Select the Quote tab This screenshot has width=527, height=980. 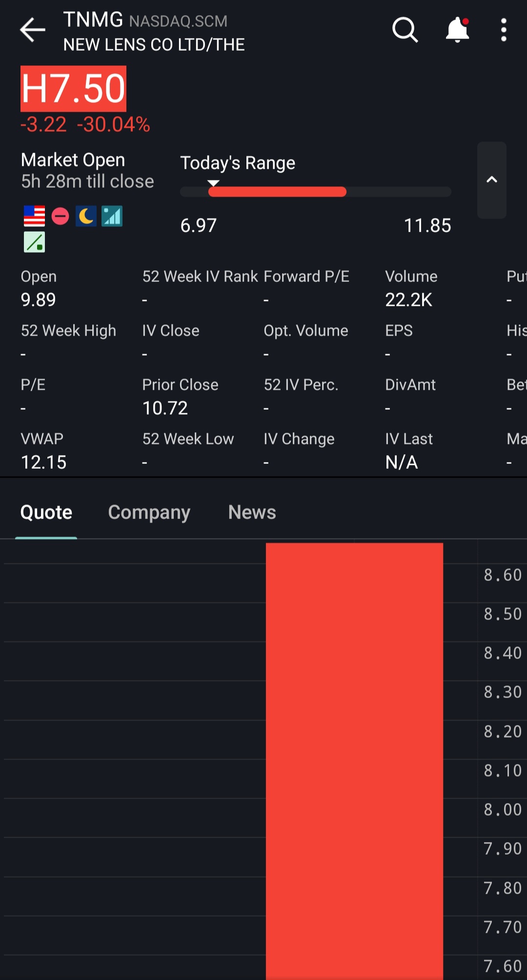point(46,512)
